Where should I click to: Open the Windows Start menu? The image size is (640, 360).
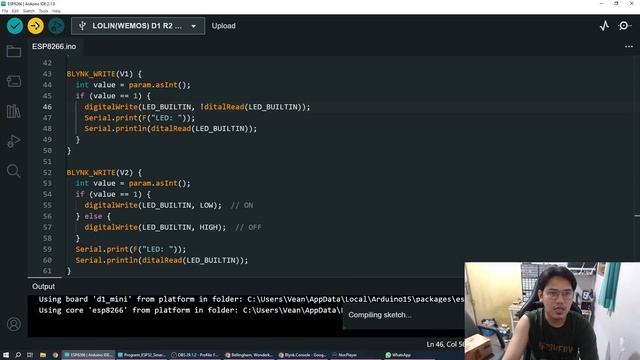pyautogui.click(x=6, y=355)
